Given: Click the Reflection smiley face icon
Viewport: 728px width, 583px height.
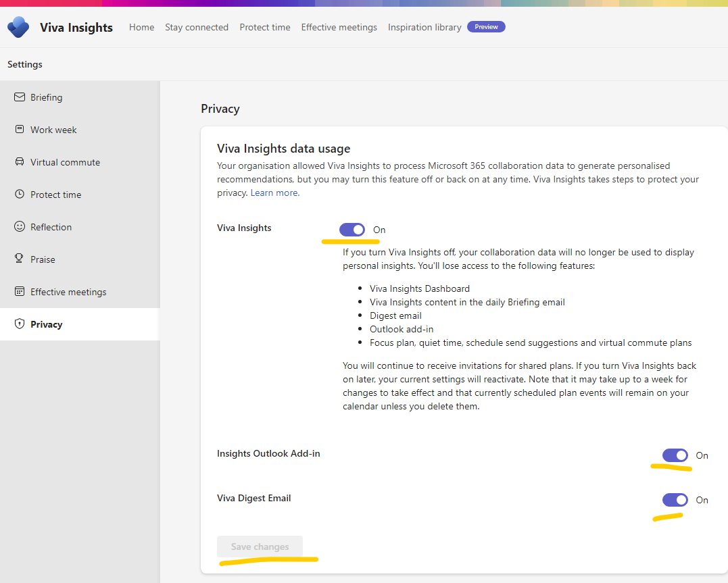Looking at the screenshot, I should (x=20, y=227).
